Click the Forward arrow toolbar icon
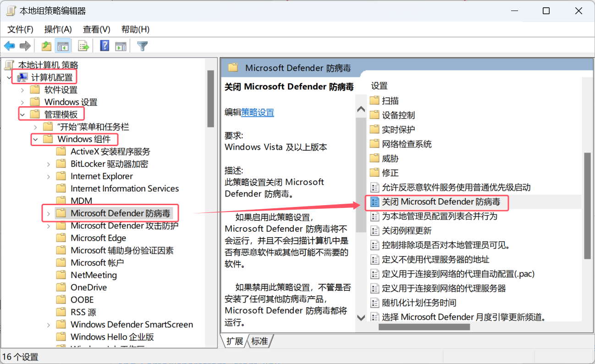Viewport: 595px width, 364px height. [25, 46]
